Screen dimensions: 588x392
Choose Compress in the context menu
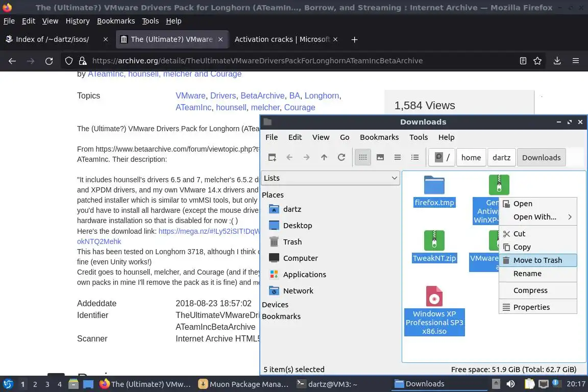pyautogui.click(x=537, y=291)
